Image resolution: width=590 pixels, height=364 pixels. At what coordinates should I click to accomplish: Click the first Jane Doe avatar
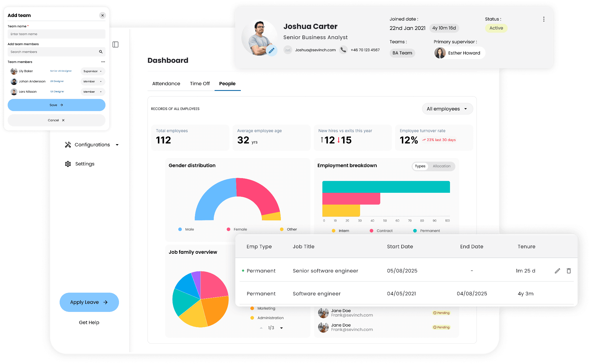[x=323, y=313]
